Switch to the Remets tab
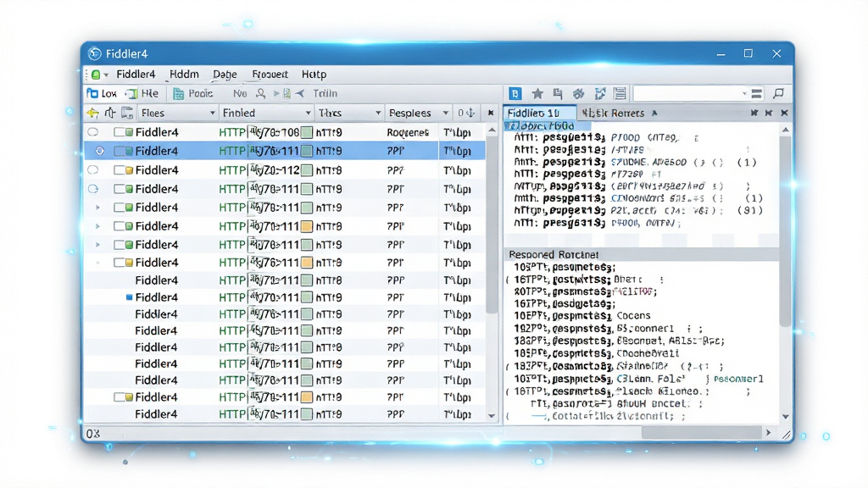 [x=617, y=113]
